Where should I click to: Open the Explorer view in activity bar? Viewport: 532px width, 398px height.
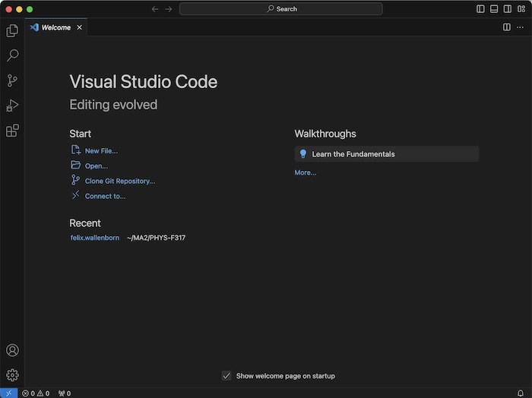12,30
